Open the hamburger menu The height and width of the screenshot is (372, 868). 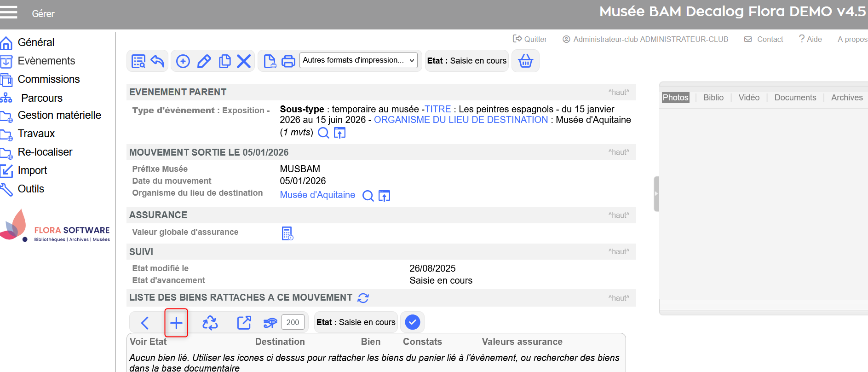point(9,12)
